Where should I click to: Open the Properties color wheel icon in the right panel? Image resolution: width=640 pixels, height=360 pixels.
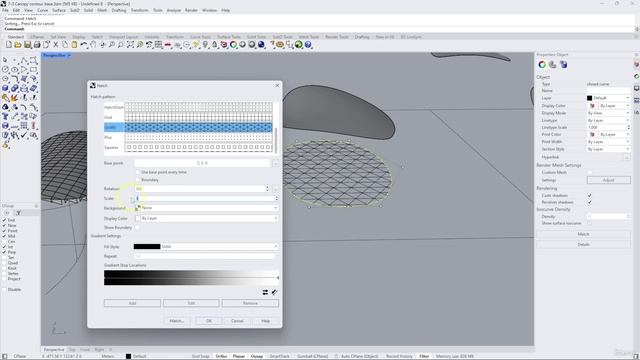[542, 64]
